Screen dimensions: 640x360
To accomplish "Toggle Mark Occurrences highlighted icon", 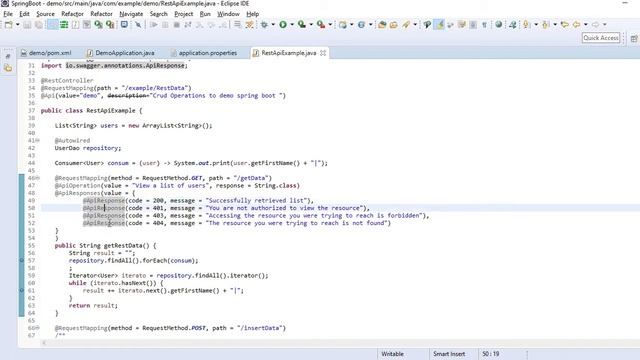I will coord(439,25).
